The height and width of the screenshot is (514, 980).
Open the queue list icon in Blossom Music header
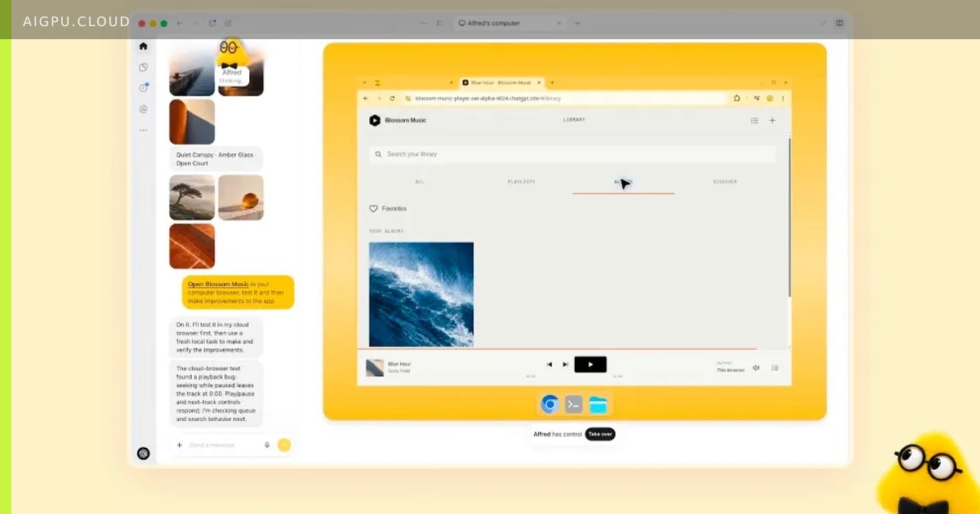click(755, 121)
